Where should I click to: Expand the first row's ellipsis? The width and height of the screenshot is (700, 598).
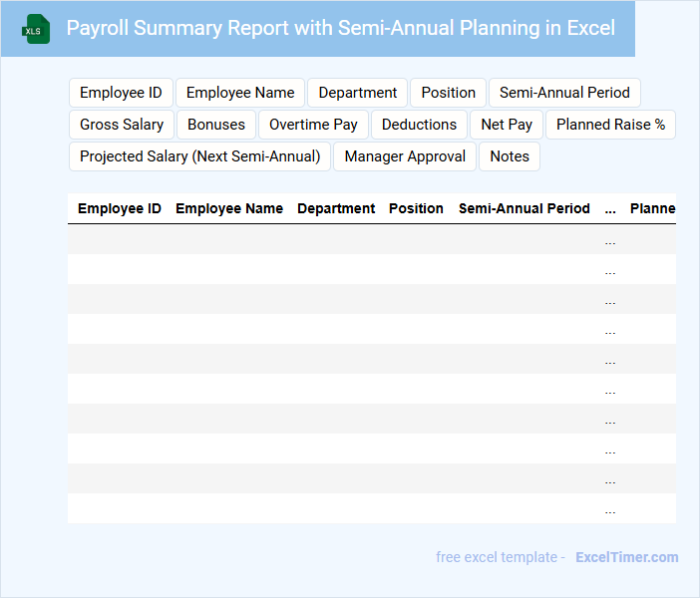(610, 240)
